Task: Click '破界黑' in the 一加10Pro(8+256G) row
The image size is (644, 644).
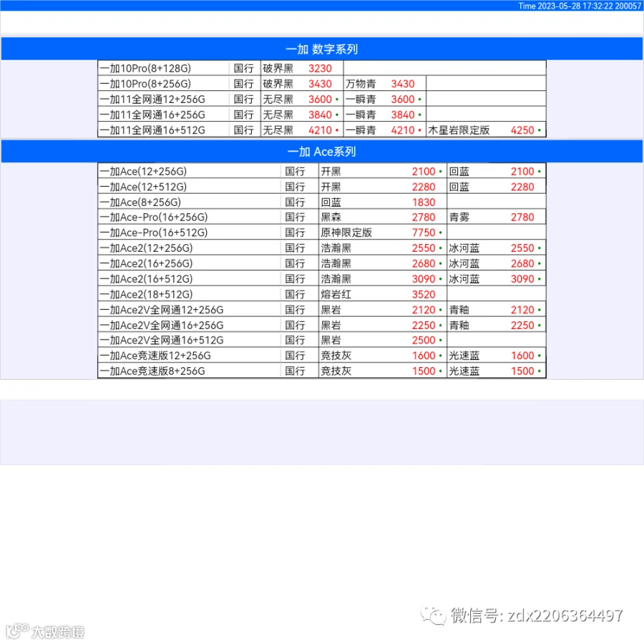Action: click(x=278, y=84)
